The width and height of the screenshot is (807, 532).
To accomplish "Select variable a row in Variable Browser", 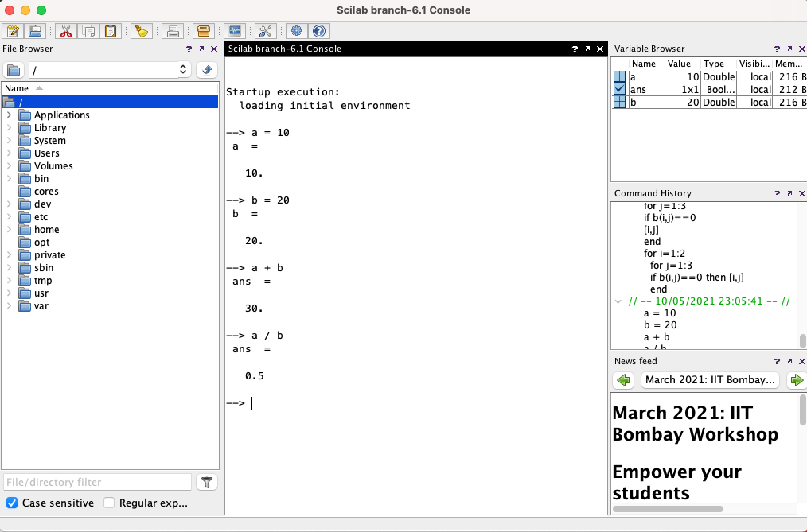I will pyautogui.click(x=709, y=77).
